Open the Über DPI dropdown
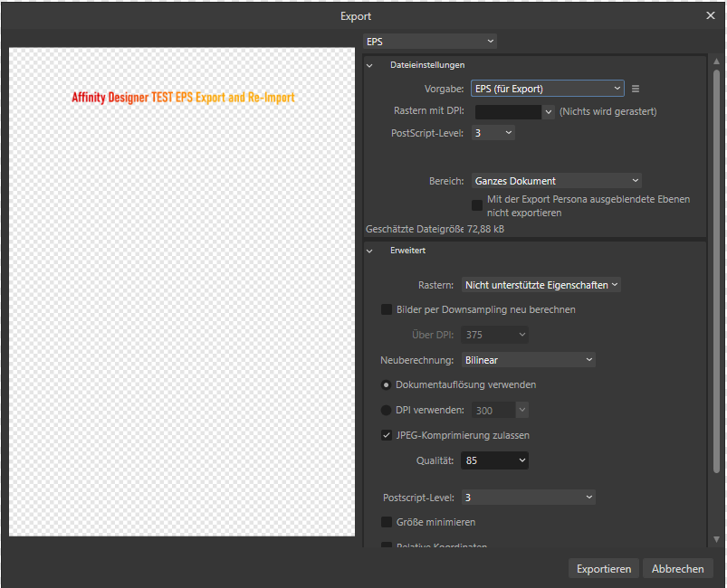Viewport: 727px width, 588px height. 494,335
